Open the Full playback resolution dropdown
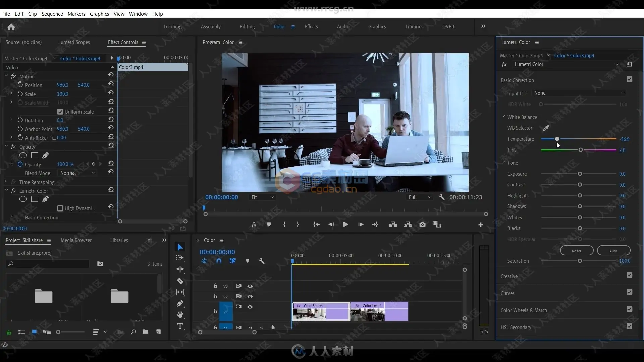 [420, 197]
